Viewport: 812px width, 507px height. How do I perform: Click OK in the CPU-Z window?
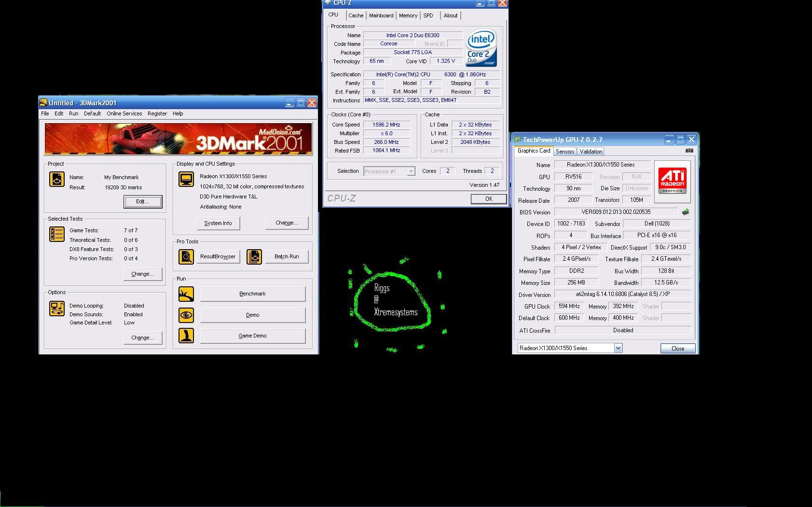489,198
